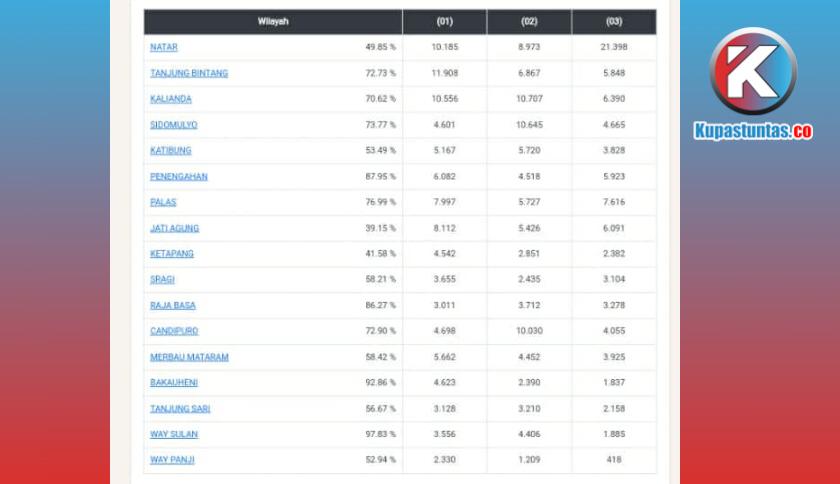
Task: Click the Wilayah column header
Action: (x=273, y=22)
